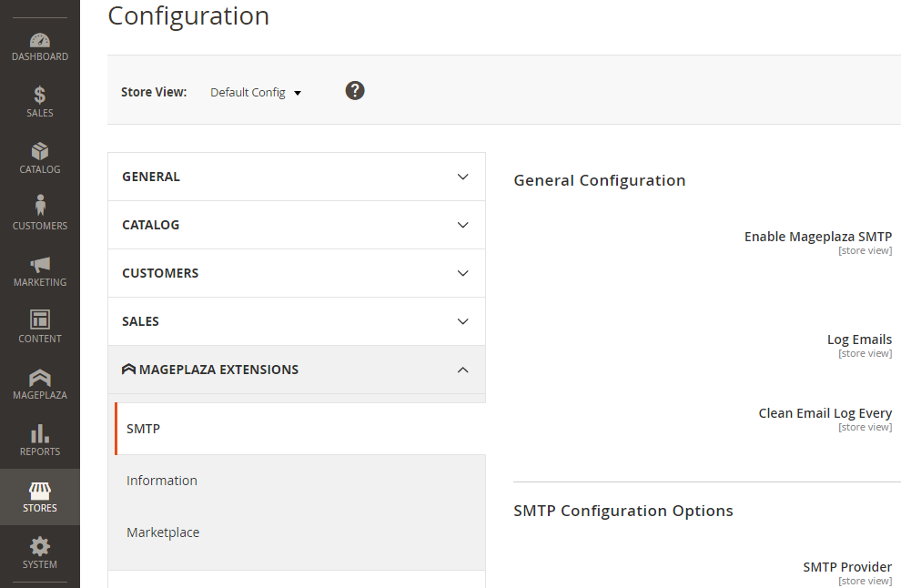Click the Content layout icon
This screenshot has height=588, width=901.
click(39, 319)
